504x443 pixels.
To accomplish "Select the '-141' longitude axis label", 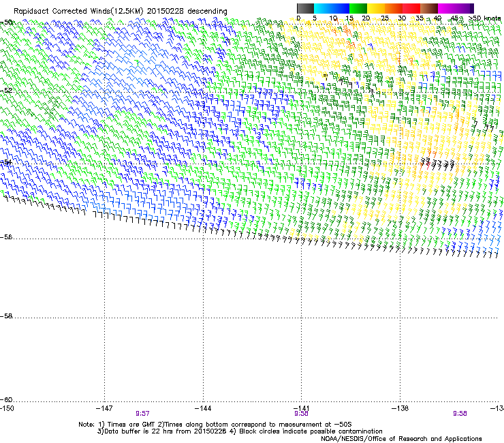I will [302, 408].
